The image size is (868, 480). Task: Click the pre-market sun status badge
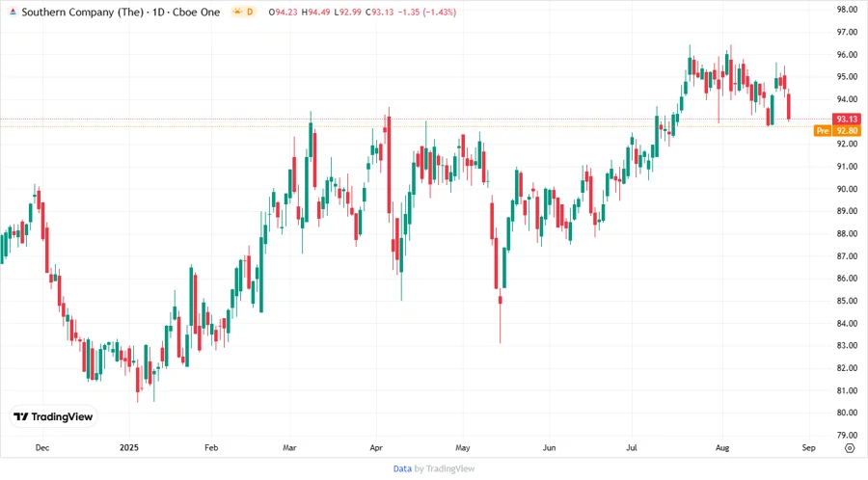pyautogui.click(x=244, y=12)
